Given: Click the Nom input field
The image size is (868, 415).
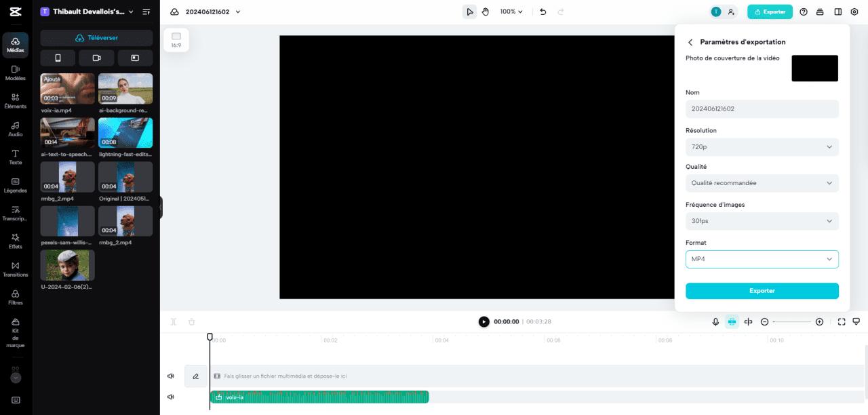Looking at the screenshot, I should pos(762,108).
